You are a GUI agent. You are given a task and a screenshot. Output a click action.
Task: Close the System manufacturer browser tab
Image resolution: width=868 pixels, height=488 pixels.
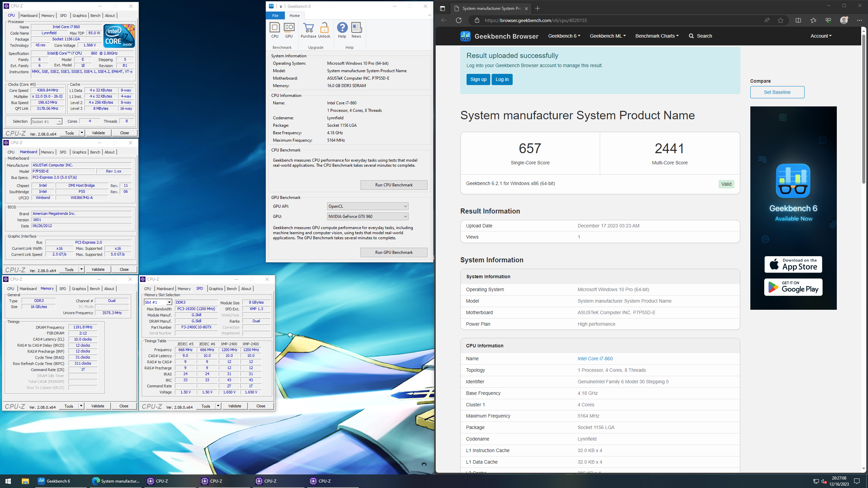tap(526, 8)
